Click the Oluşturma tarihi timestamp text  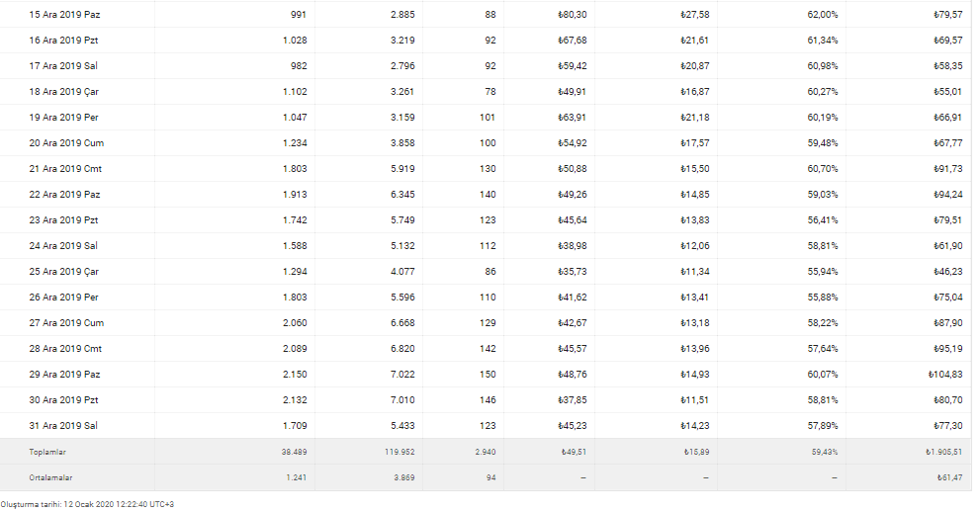point(87,504)
